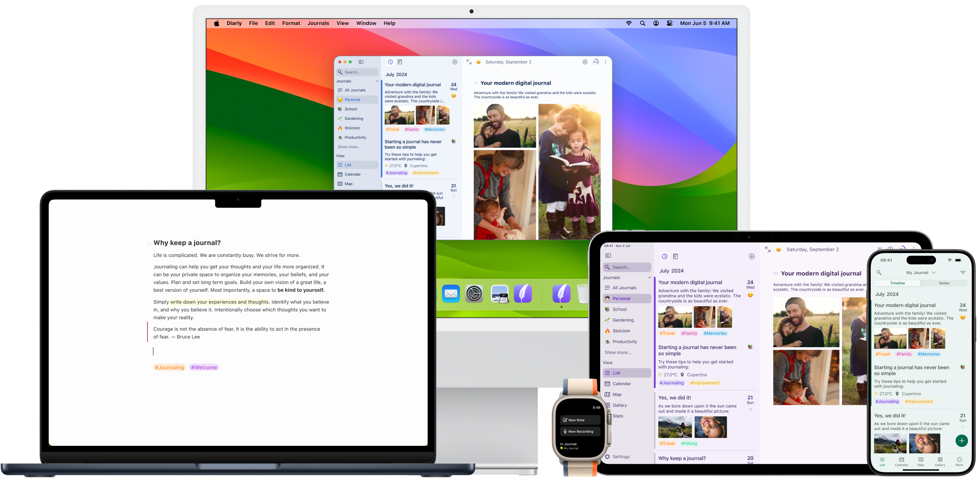Viewport: 980px width, 482px height.
Task: Expand the 'Show more...' journals section
Action: 350,147
